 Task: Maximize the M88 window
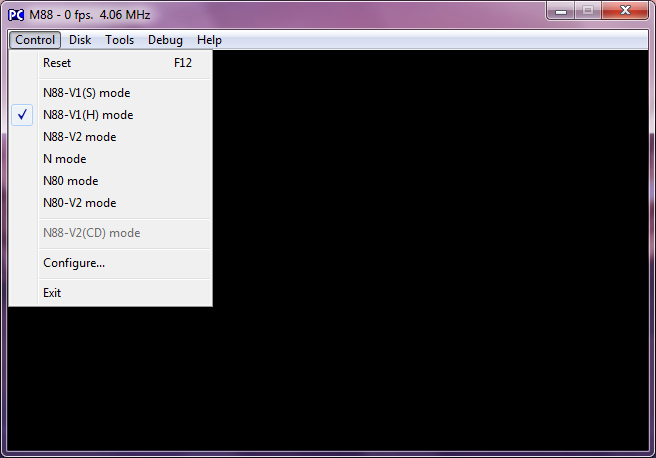pyautogui.click(x=588, y=11)
